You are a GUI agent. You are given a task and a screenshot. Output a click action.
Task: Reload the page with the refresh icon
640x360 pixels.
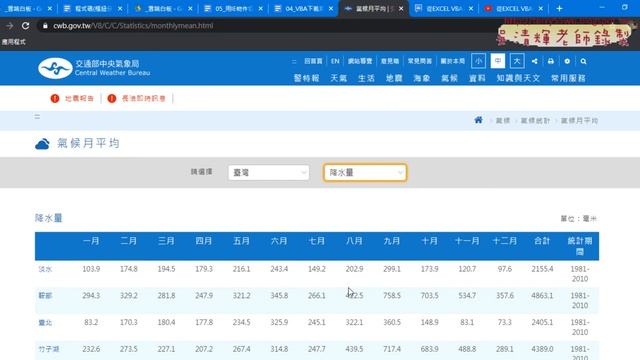coord(25,26)
